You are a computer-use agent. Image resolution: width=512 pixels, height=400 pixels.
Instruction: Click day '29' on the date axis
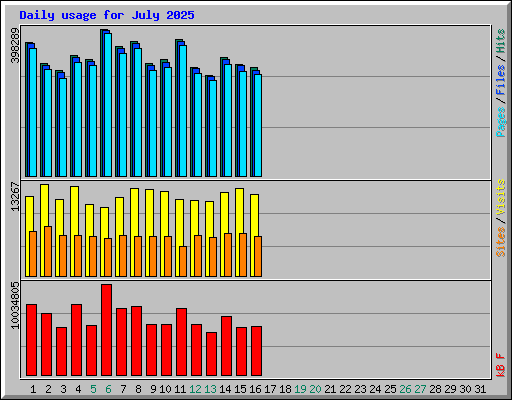point(450,389)
